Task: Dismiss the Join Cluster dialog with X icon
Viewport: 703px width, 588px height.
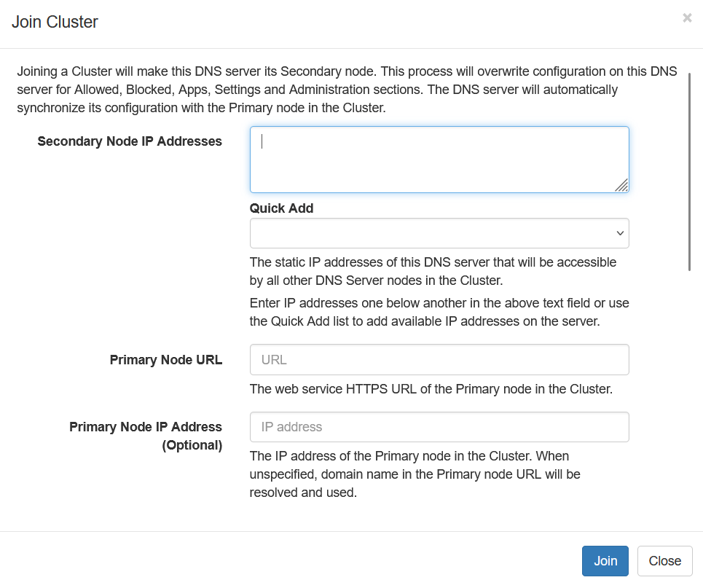Action: 687,18
